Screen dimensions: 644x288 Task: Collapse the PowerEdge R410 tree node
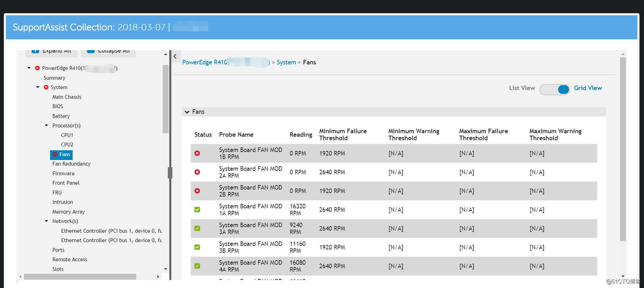point(29,68)
